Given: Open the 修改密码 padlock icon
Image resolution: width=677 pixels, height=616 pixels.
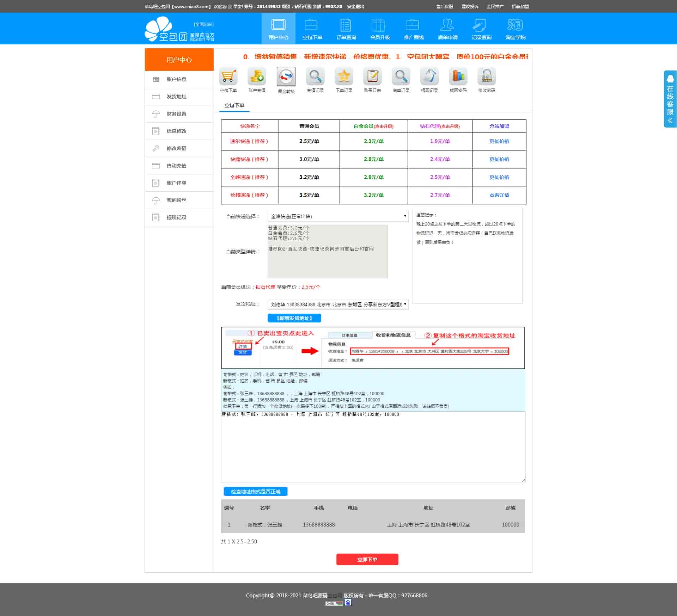Looking at the screenshot, I should pyautogui.click(x=487, y=76).
